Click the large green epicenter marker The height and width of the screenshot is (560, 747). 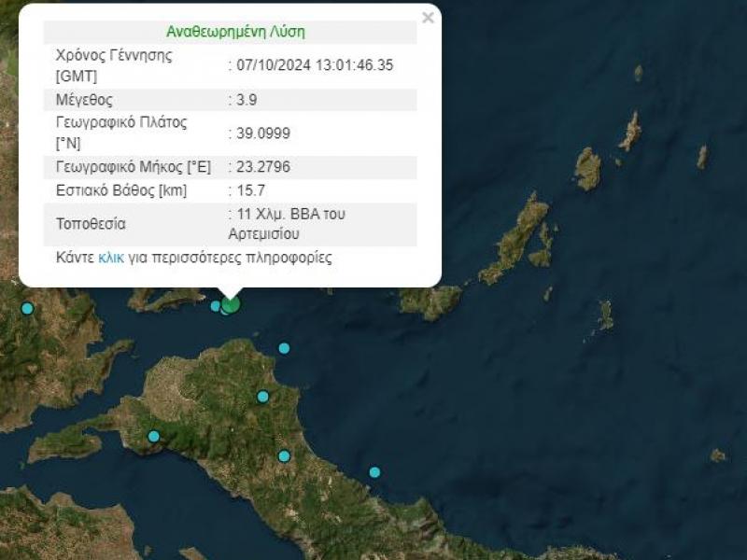(x=231, y=304)
